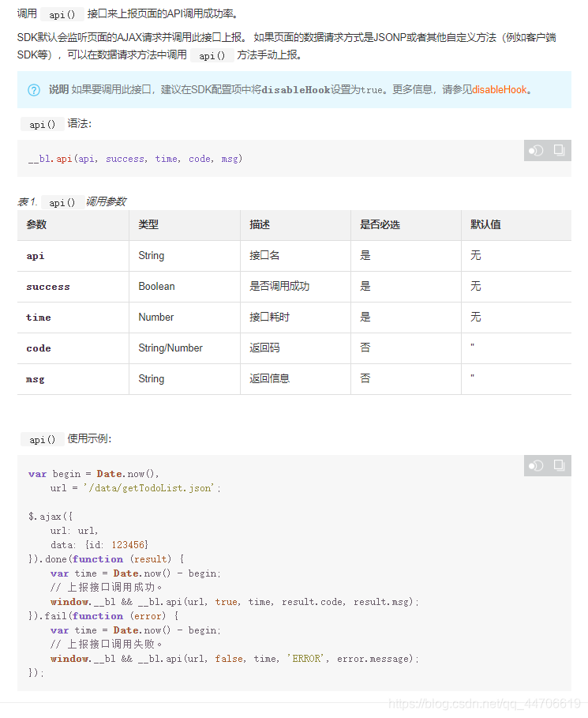Select the 描述 column header
The width and height of the screenshot is (588, 718).
(259, 225)
